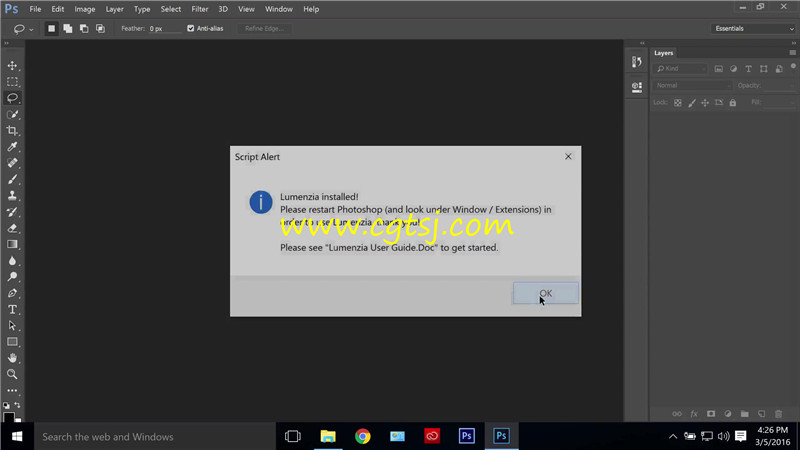
Task: Select the Healing Brush tool
Action: click(12, 163)
